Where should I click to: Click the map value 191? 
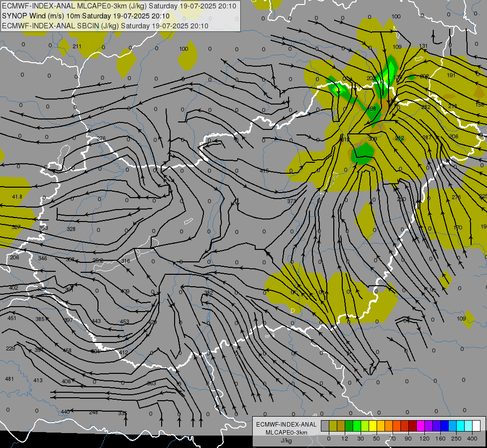[x=451, y=75]
